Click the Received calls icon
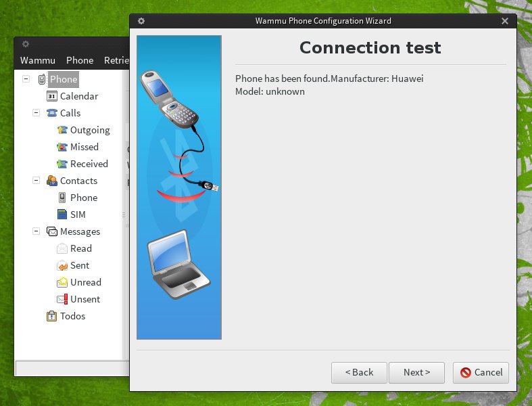Image resolution: width=532 pixels, height=406 pixels. point(62,164)
